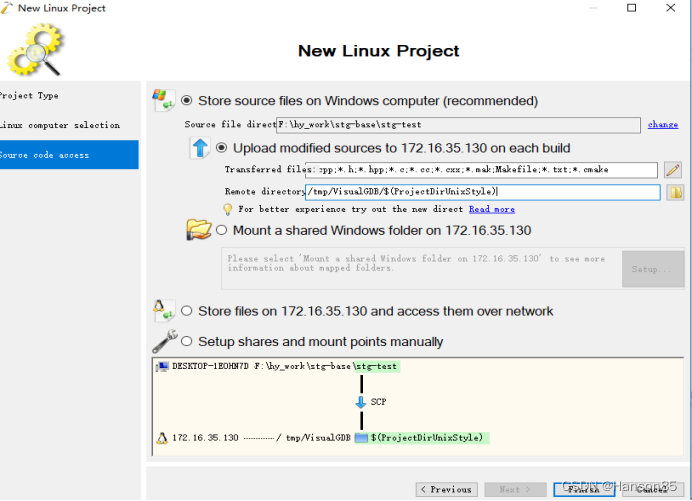Click the Cancel button
Screen dimensions: 692x501
pos(652,490)
